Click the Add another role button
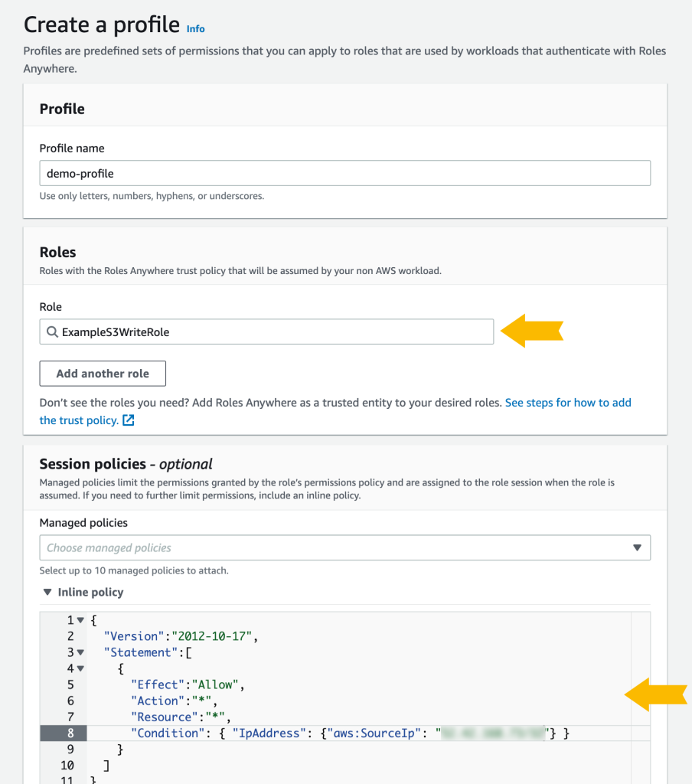This screenshot has width=692, height=784. pos(102,374)
